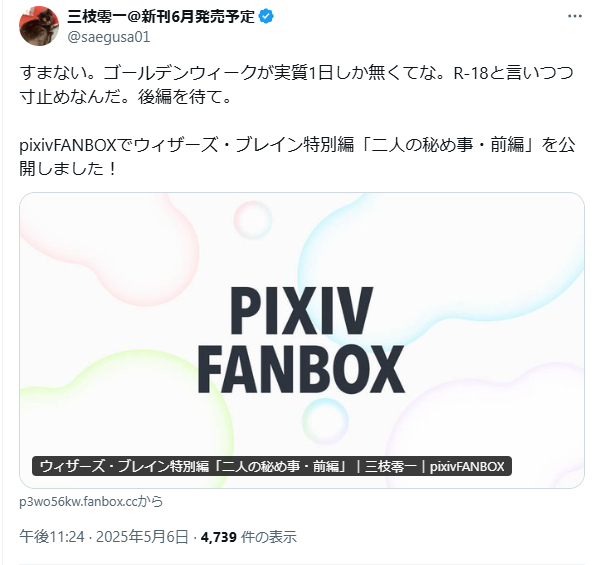Open the 三枝零一@新刊6月発売予定 display name
This screenshot has width=601, height=565.
click(x=161, y=16)
